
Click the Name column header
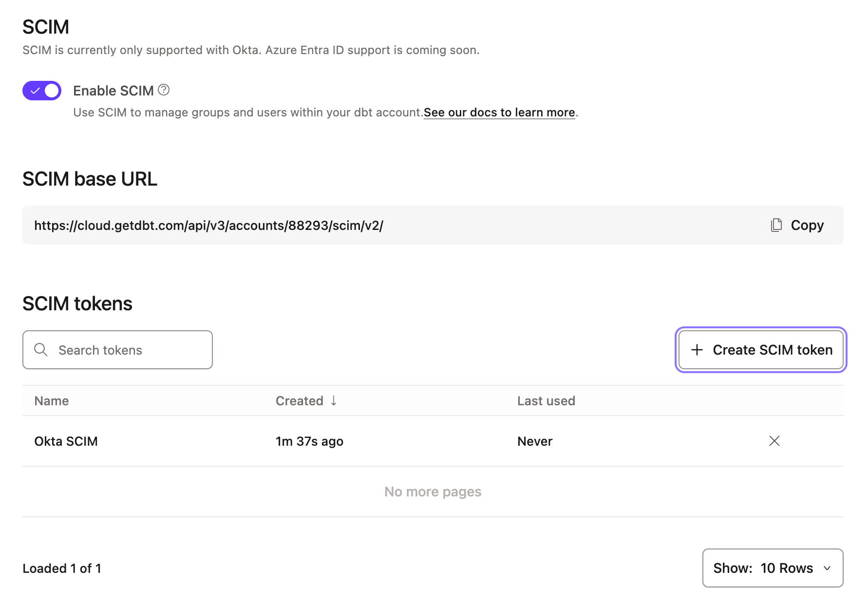click(51, 400)
